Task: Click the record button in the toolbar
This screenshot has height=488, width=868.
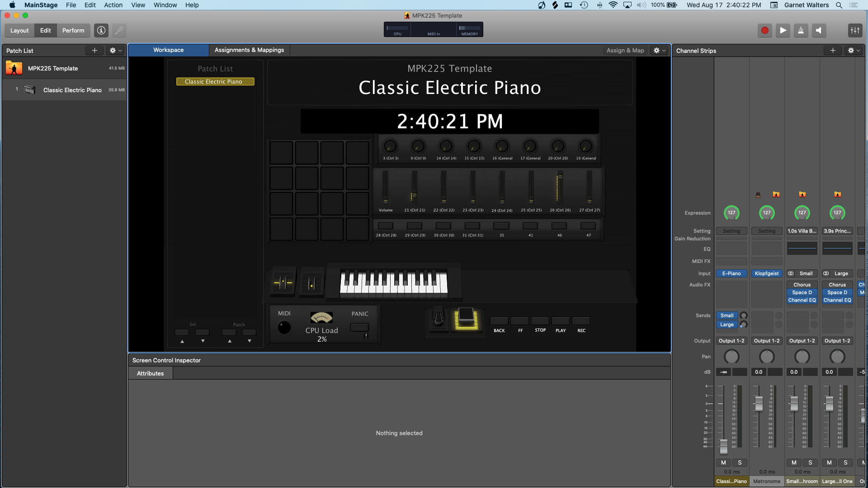Action: pos(764,30)
